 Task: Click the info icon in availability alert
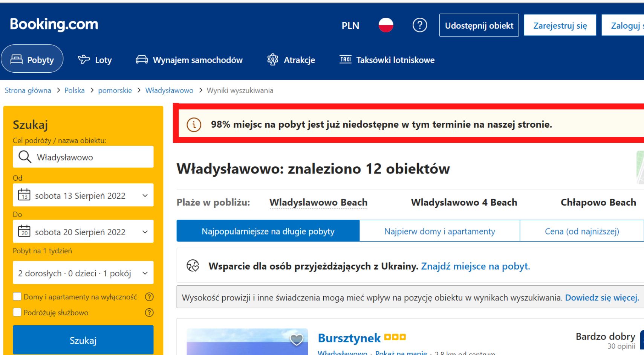(x=194, y=125)
